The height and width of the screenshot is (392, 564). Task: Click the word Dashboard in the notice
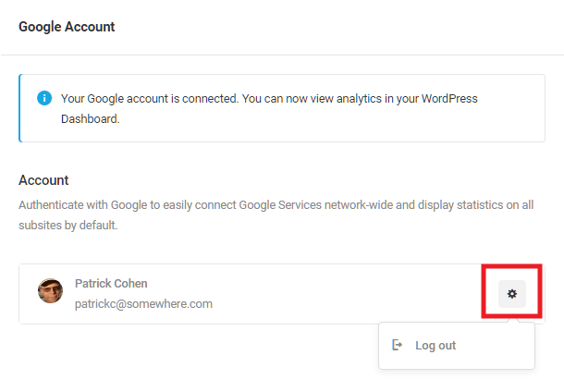pos(90,118)
